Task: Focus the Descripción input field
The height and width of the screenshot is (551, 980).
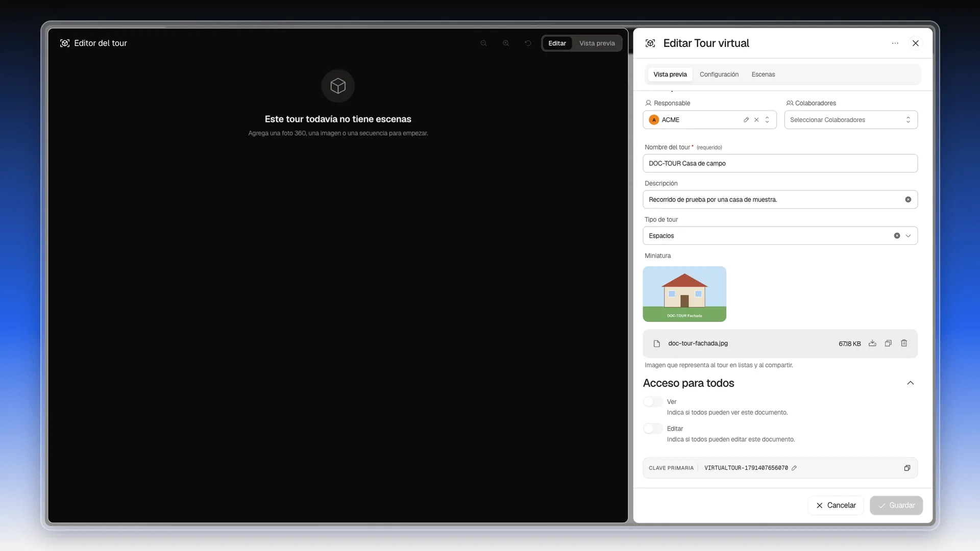Action: (780, 199)
